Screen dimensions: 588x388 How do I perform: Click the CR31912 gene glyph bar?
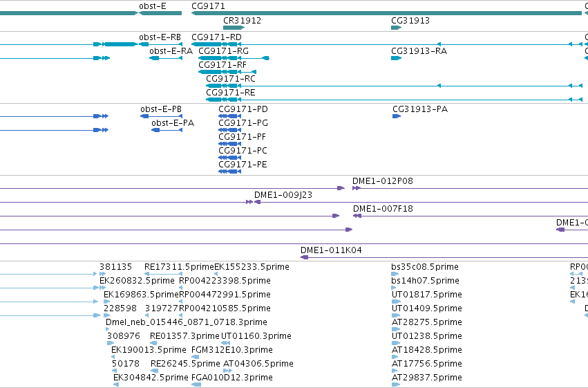pos(234,28)
